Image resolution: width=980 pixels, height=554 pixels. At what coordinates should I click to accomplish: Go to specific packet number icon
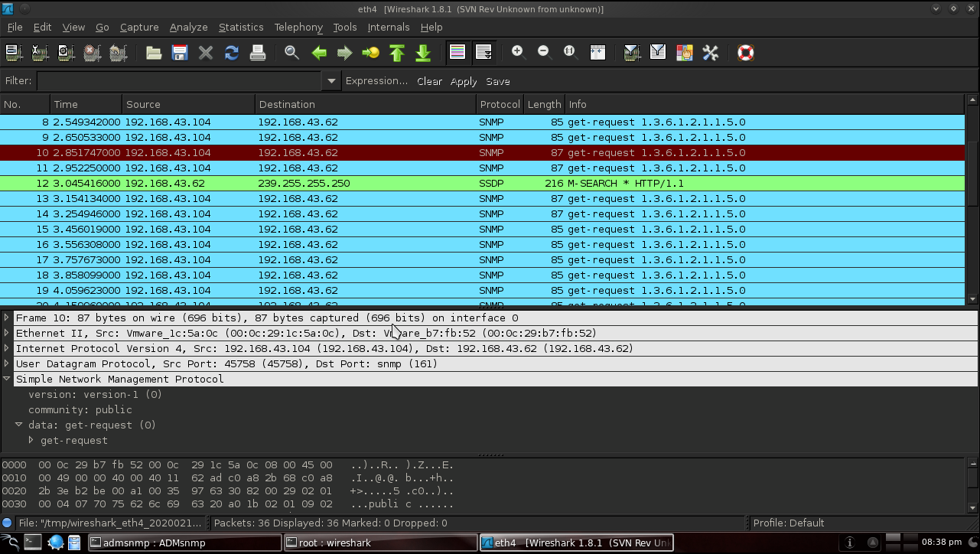click(371, 53)
